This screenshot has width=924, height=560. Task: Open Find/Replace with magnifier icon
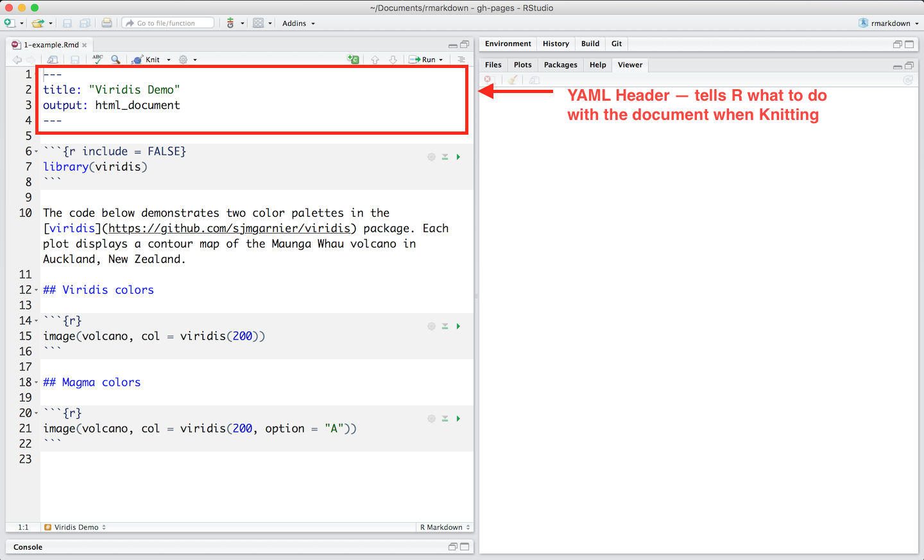click(116, 59)
